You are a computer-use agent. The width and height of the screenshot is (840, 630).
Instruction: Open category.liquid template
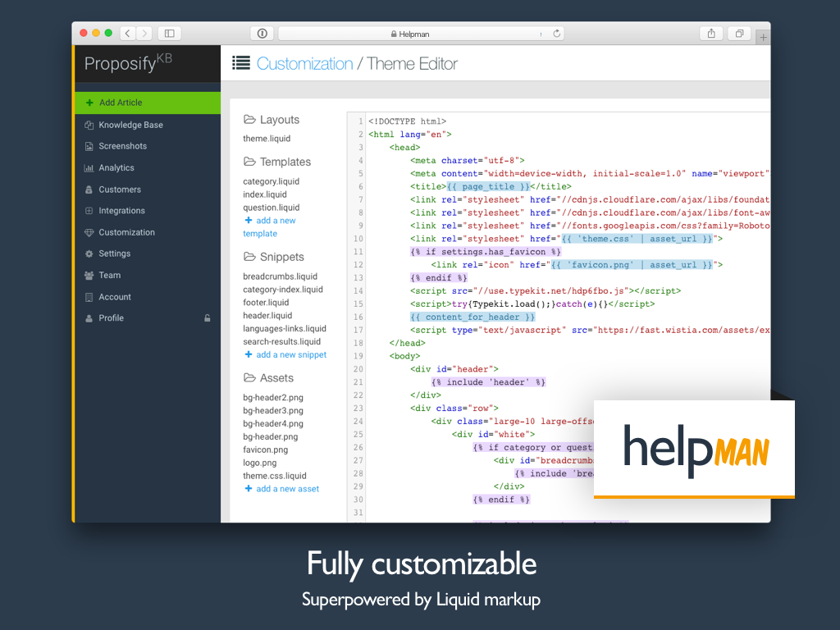click(x=271, y=181)
